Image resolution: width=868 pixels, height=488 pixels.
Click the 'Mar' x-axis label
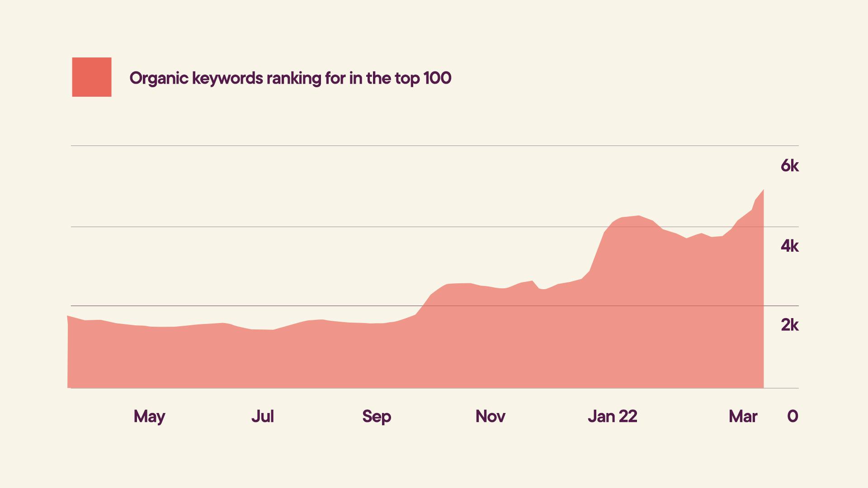(743, 416)
